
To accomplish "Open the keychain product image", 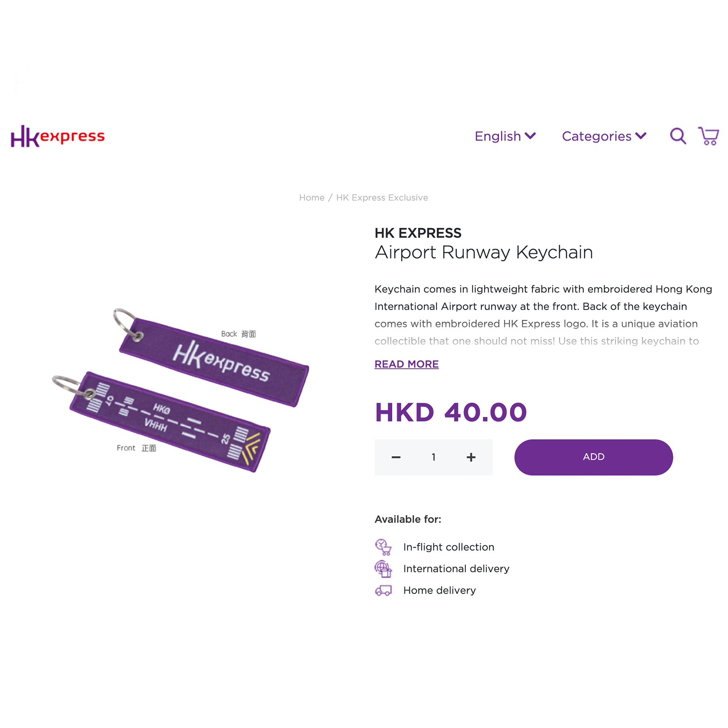I will (181, 390).
